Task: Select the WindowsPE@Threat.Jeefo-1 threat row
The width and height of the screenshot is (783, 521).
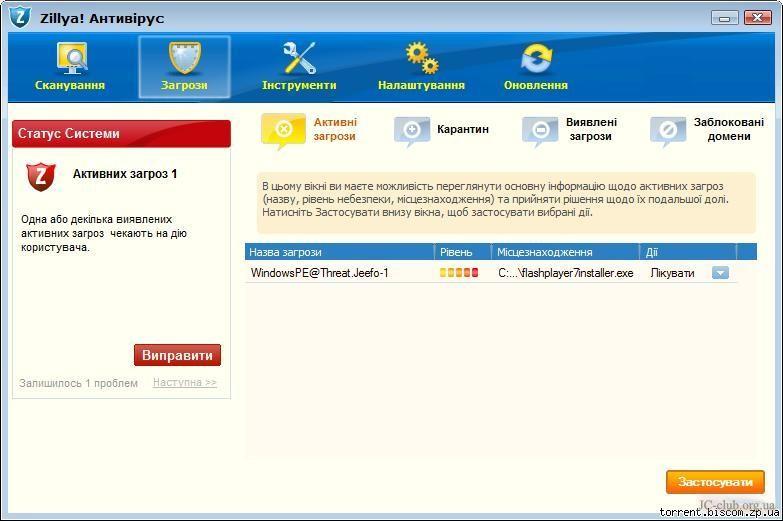Action: (x=320, y=273)
